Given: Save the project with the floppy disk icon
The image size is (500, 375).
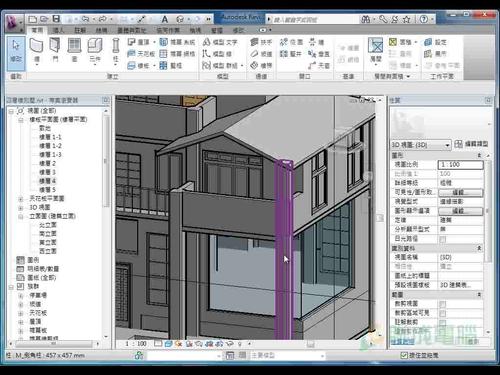Looking at the screenshot, I should point(56,19).
